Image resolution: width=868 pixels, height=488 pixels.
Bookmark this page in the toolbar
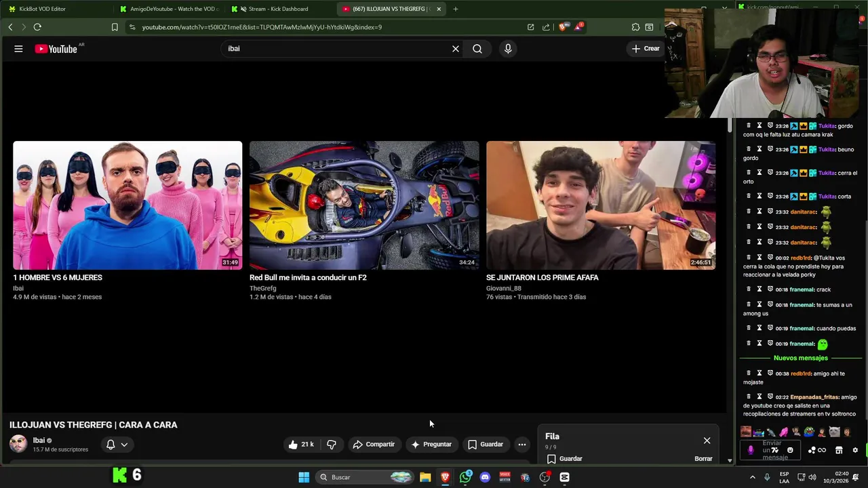coord(115,27)
